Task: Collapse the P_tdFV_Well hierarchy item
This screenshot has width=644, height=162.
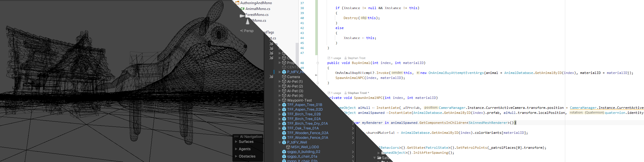Action: [x=280, y=142]
